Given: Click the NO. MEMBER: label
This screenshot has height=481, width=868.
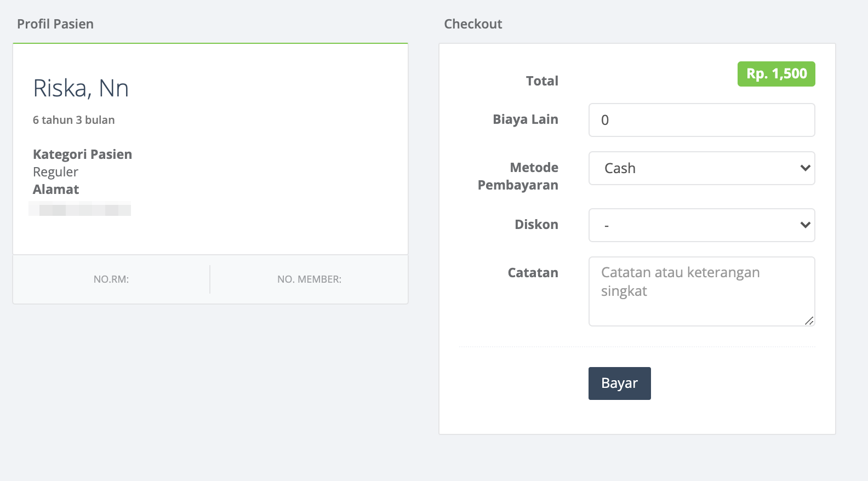Looking at the screenshot, I should tap(309, 279).
